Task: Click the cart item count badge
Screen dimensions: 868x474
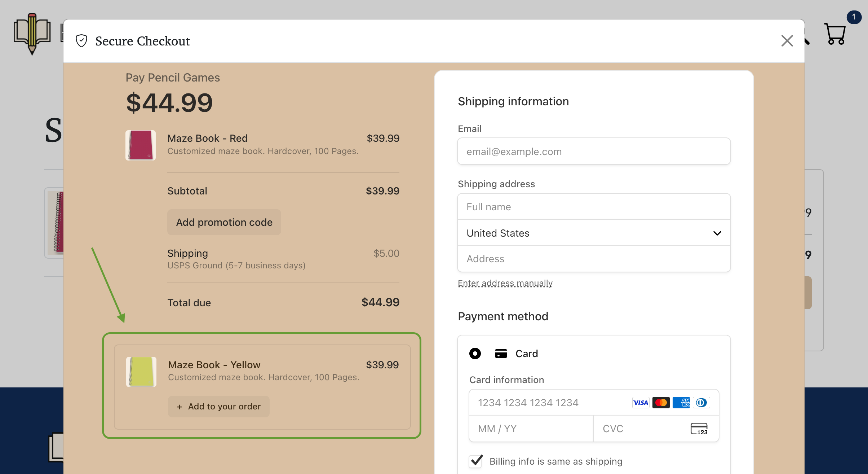Action: click(x=854, y=17)
